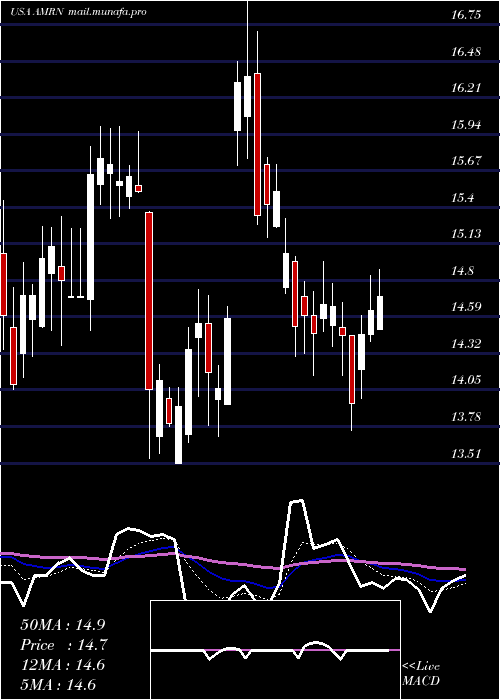Click the USA AMRN mail.munafa.pro title
The image size is (500, 700).
pos(79,12)
